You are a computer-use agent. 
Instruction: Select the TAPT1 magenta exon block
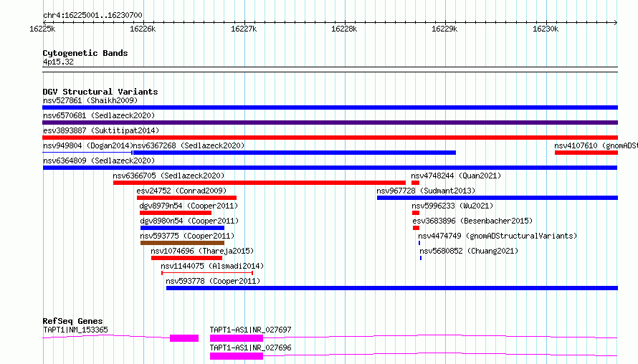point(184,338)
